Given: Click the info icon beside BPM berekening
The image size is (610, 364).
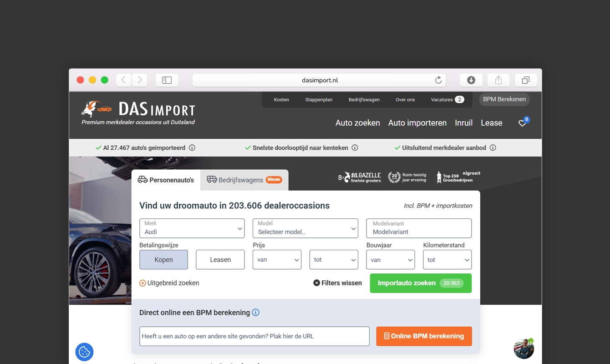Looking at the screenshot, I should click(x=256, y=313).
